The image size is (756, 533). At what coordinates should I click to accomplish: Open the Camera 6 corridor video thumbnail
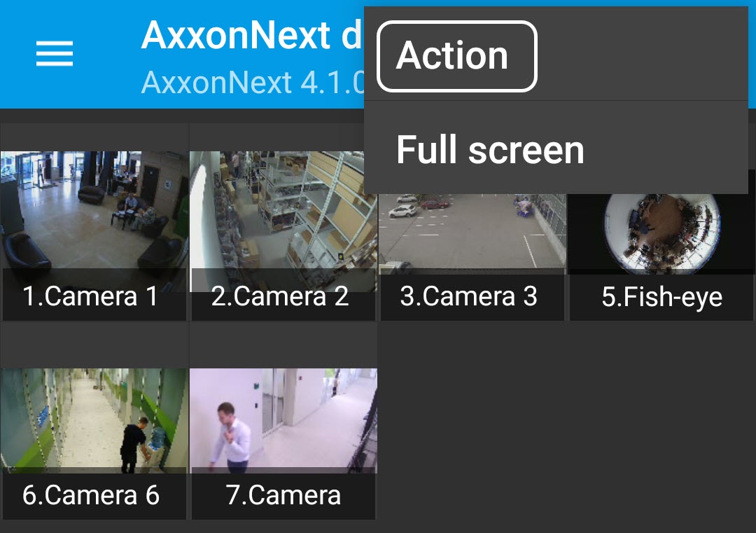(94, 419)
